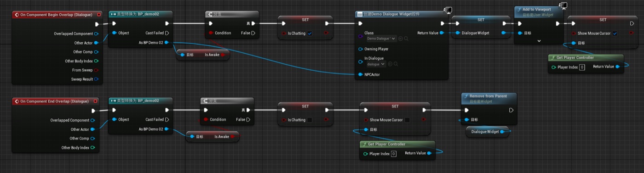This screenshot has width=644, height=173.
Task: Click As BP Demo 02 pin in Begin Overlap chain
Action: point(167,42)
